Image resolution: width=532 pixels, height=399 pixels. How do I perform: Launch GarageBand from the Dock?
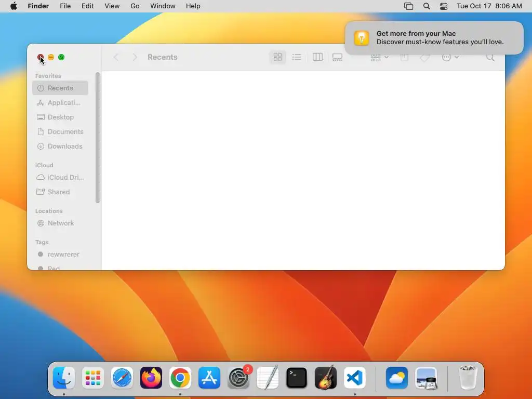click(326, 378)
